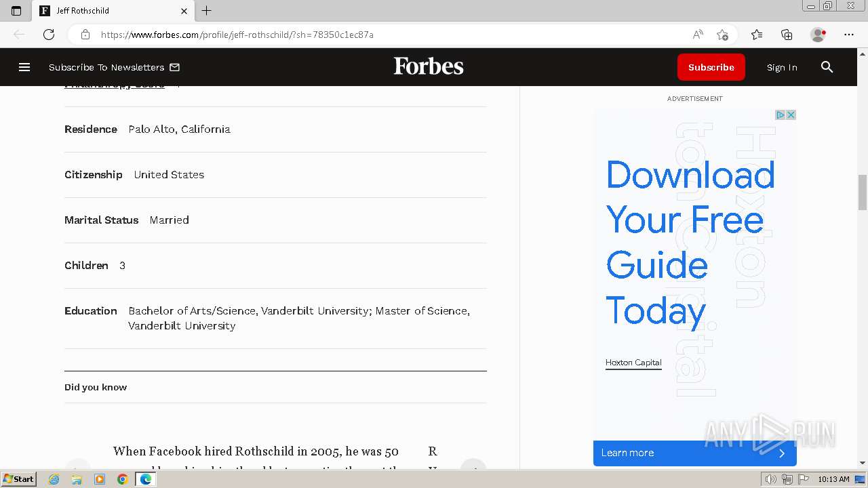868x488 pixels.
Task: Click the Forbes search magnifier icon
Action: (827, 67)
